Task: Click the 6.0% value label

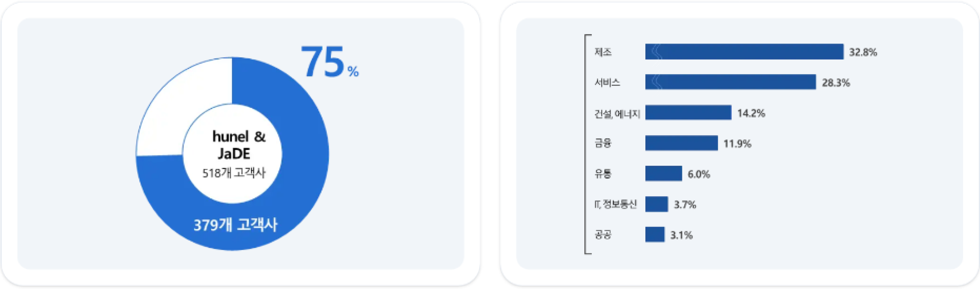Action: click(x=699, y=174)
